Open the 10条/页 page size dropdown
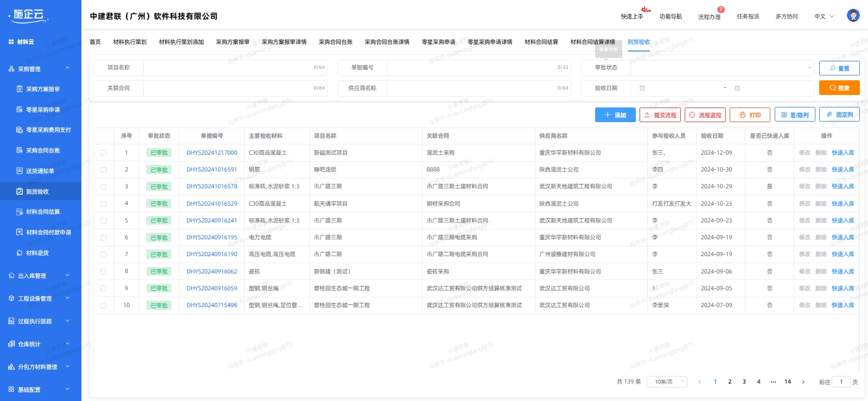Image resolution: width=868 pixels, height=401 pixels. pos(667,382)
